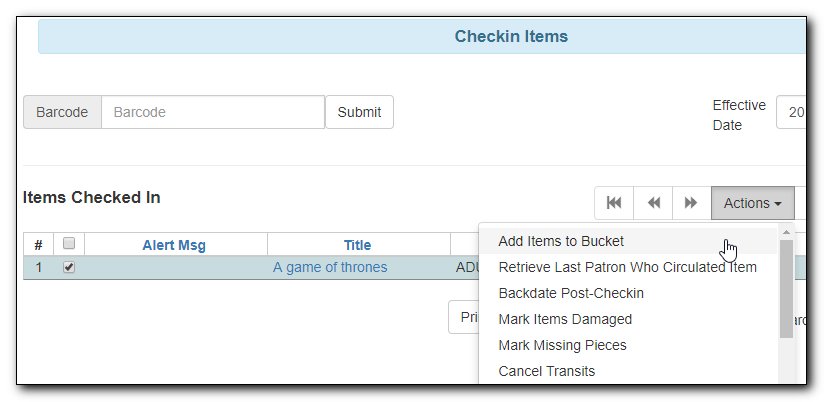
Task: Choose Retrieve Last Patron Who Circulated Item
Action: (627, 267)
